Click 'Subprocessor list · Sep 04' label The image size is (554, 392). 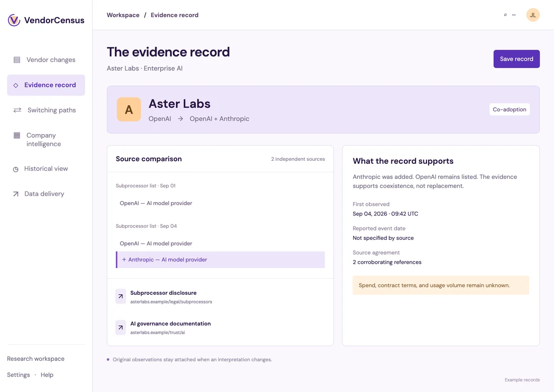click(146, 226)
